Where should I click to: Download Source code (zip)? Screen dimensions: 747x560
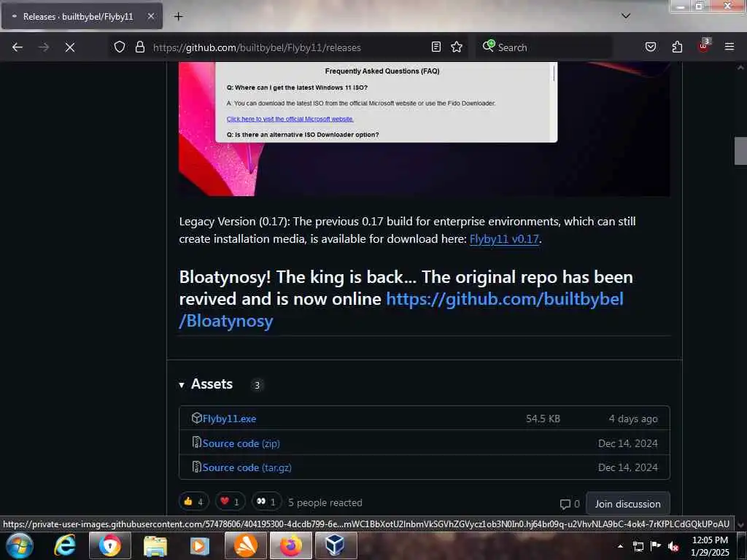click(241, 443)
